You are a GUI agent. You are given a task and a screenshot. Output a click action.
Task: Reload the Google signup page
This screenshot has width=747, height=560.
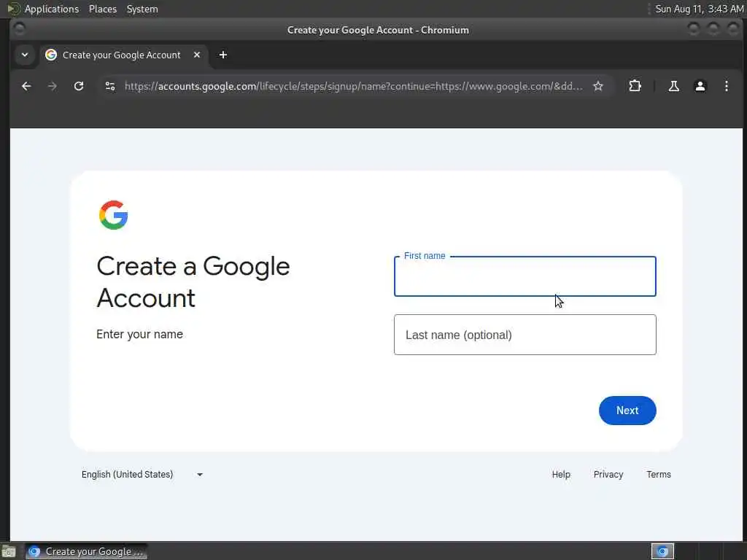[79, 86]
